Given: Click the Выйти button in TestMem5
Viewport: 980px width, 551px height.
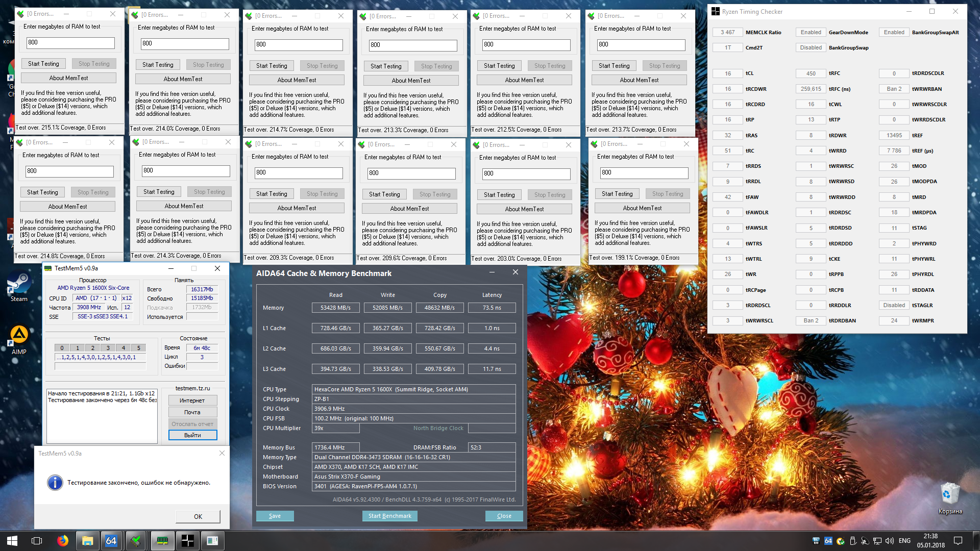Looking at the screenshot, I should pyautogui.click(x=192, y=435).
